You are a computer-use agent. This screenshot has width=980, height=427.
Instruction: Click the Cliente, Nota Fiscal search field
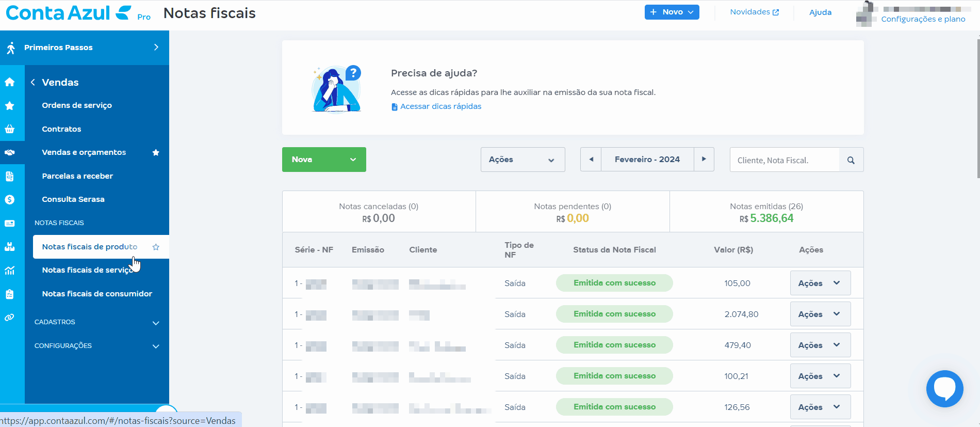[784, 160]
